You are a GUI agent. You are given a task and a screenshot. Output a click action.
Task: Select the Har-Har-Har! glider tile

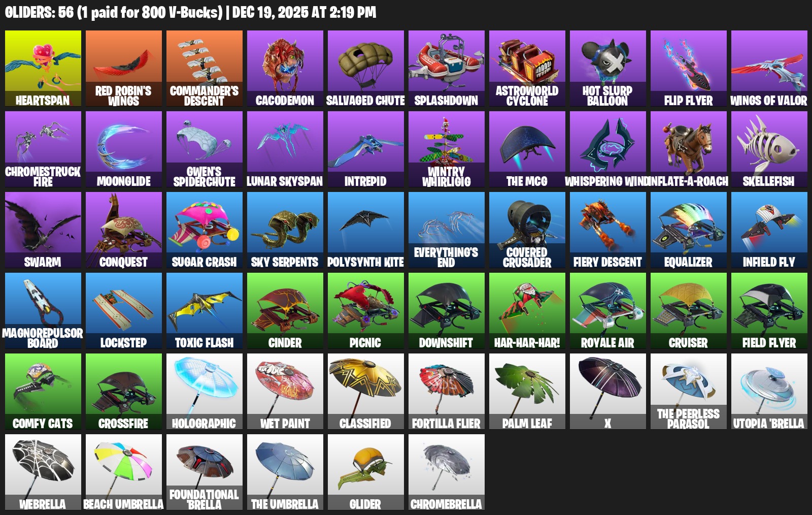[x=527, y=311]
